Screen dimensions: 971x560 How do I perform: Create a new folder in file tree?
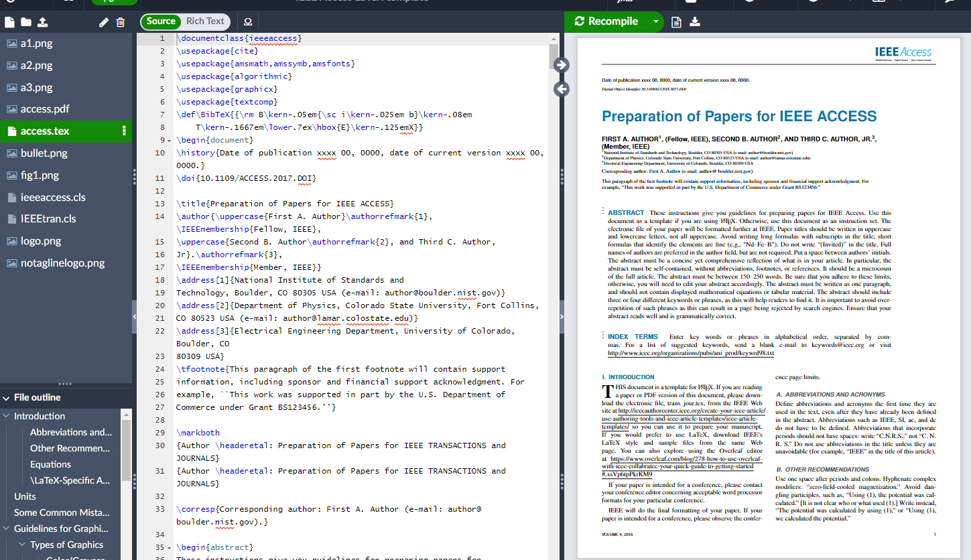click(26, 22)
